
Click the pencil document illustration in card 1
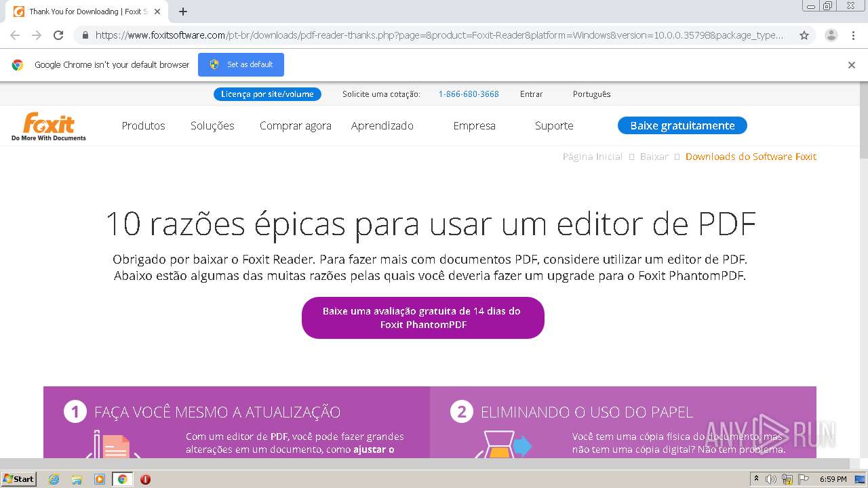pos(113,445)
